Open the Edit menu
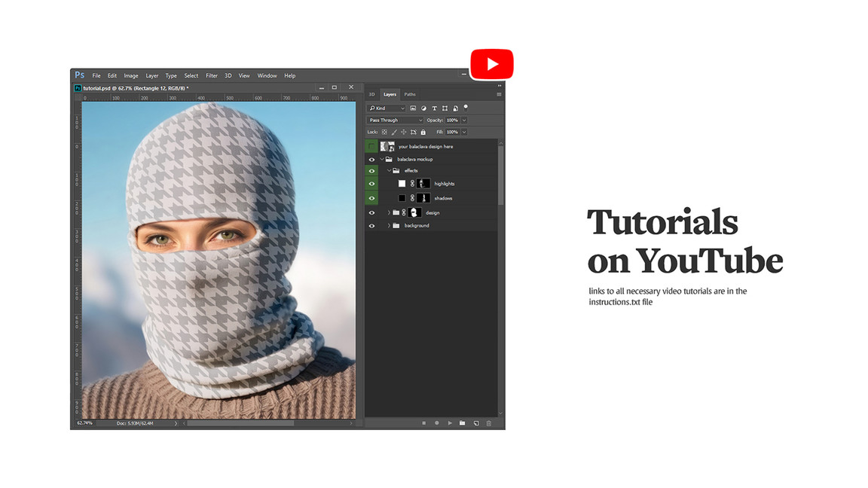This screenshot has height=488, width=868. tap(112, 76)
